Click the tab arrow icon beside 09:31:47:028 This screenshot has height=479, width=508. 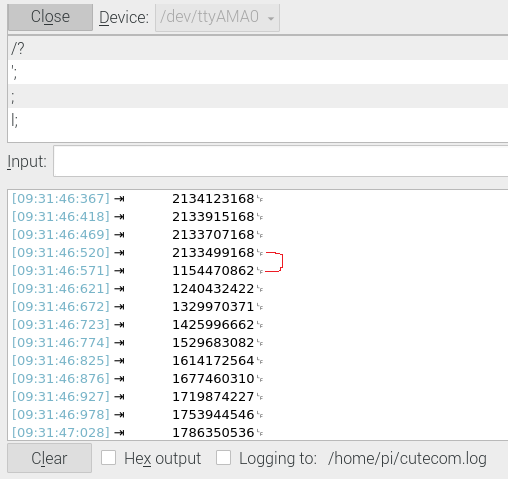tap(119, 433)
